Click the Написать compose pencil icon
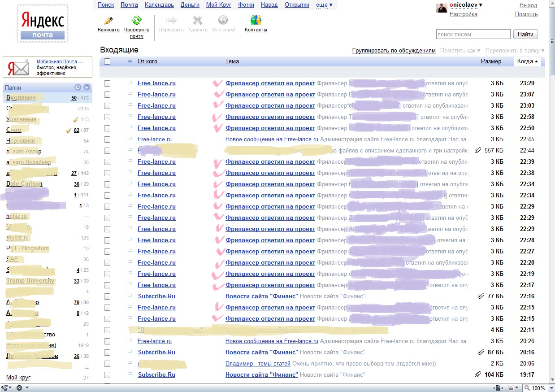This screenshot has width=555, height=392. [108, 21]
